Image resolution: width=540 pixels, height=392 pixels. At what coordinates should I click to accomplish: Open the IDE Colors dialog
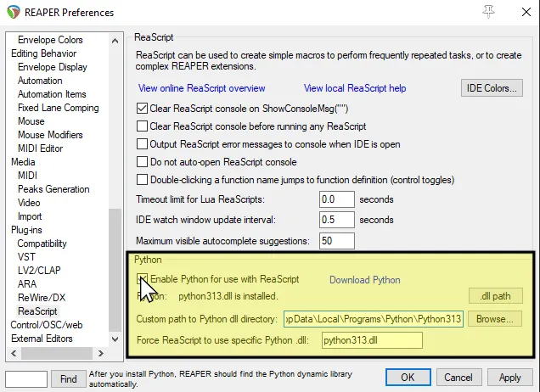[492, 87]
